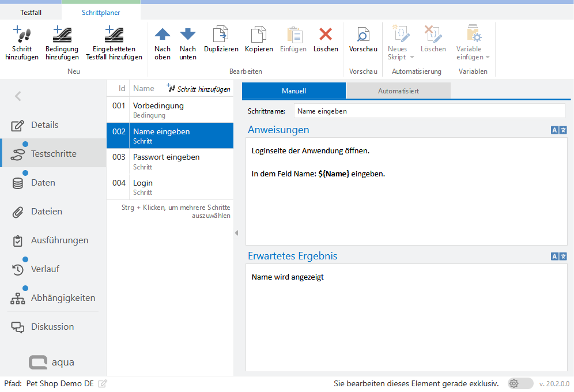Move the step up with Nach oben
The image size is (574, 392).
pos(163,35)
